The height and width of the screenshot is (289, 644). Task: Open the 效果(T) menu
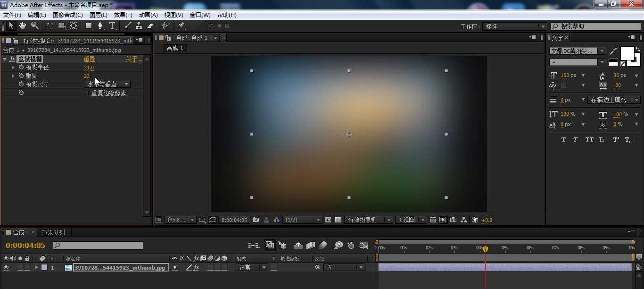click(x=123, y=15)
